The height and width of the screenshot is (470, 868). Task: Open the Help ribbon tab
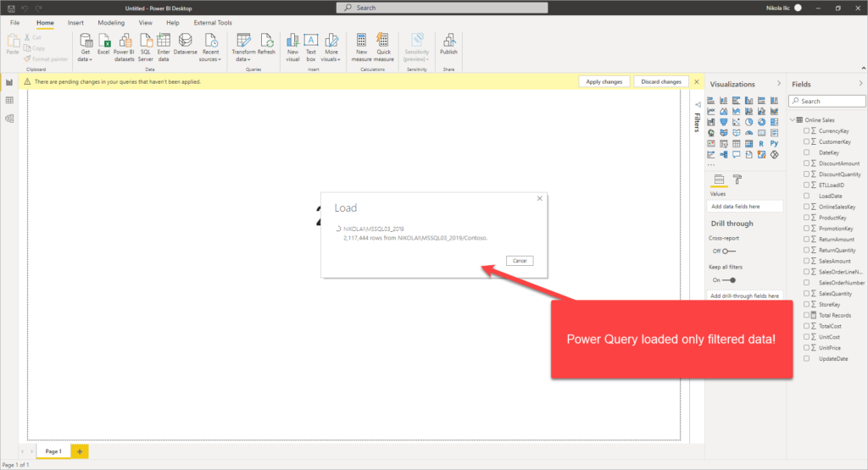tap(173, 23)
